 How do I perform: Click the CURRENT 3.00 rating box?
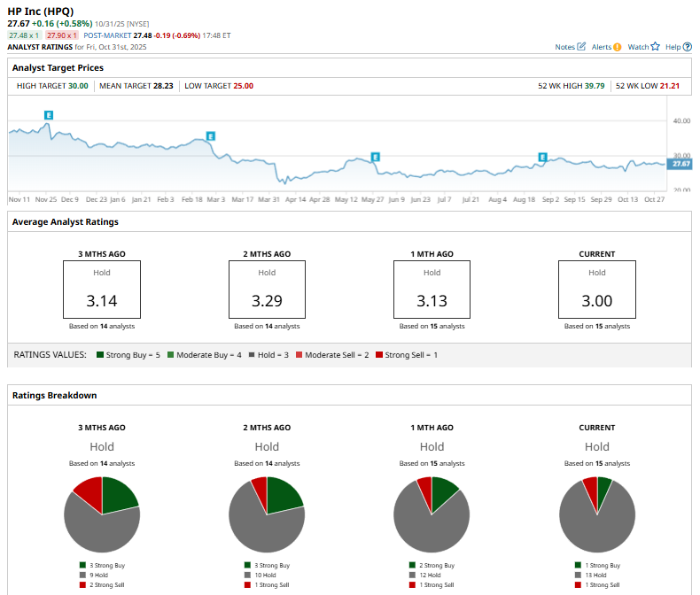click(597, 290)
